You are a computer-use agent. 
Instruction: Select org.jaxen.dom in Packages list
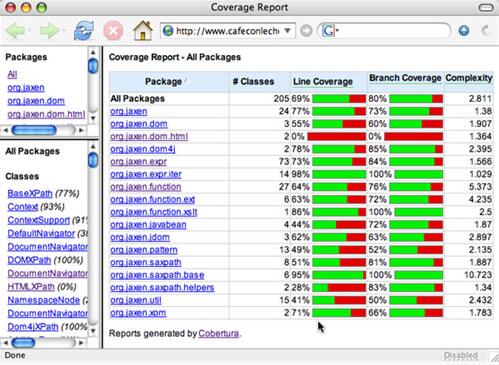[36, 101]
